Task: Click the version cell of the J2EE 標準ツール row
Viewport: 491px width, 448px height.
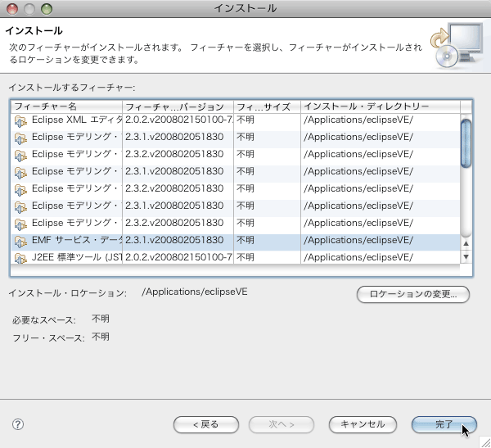Action: coord(178,258)
